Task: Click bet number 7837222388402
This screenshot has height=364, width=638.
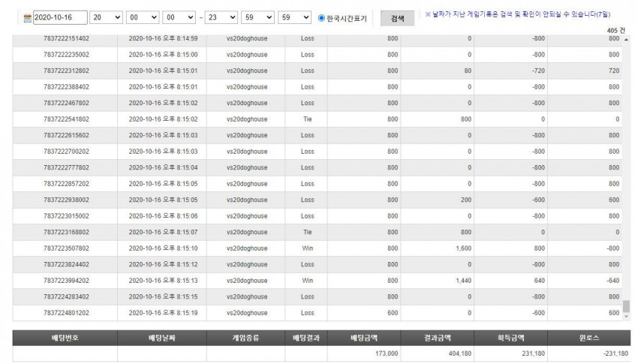Action: pos(66,86)
